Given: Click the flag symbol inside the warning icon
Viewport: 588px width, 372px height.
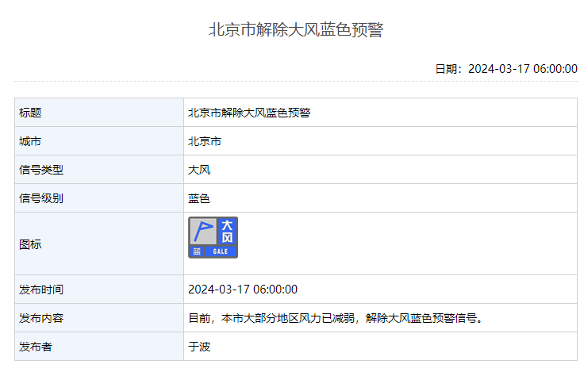Looking at the screenshot, I should tap(202, 232).
